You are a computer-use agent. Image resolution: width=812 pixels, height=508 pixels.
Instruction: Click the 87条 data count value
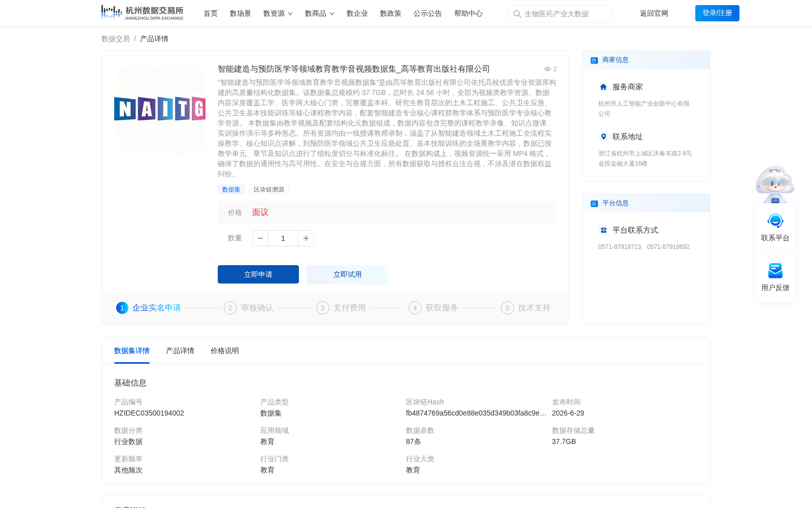(414, 441)
